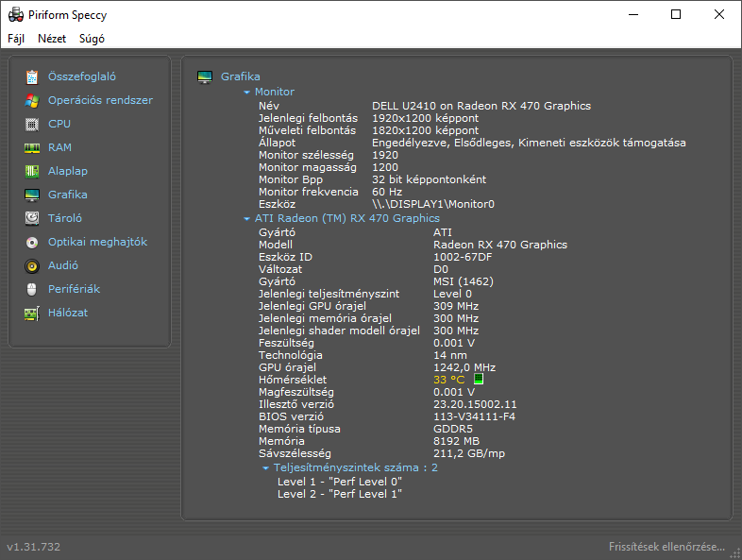The height and width of the screenshot is (560, 742).
Task: View the Hálózat section
Action: click(x=68, y=313)
